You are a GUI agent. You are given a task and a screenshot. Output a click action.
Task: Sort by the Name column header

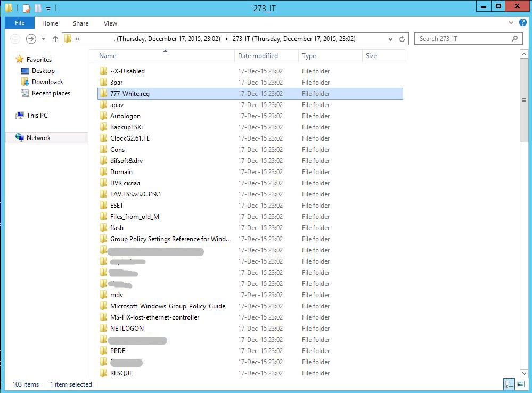click(108, 56)
